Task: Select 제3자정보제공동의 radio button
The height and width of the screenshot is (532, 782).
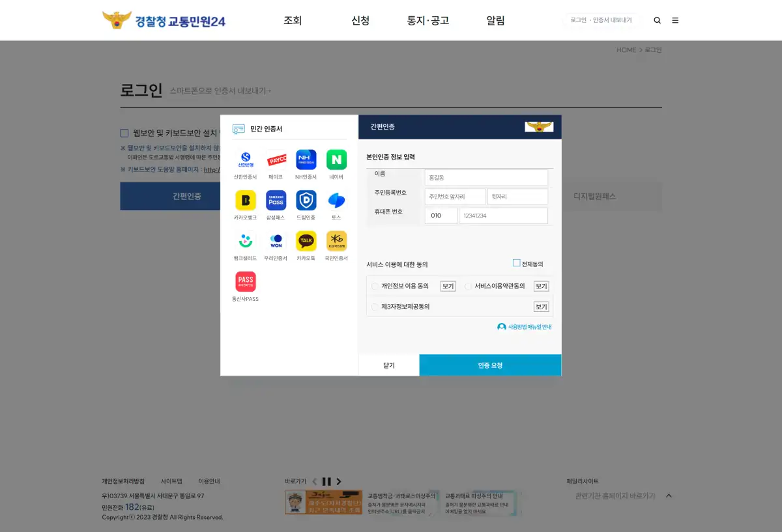Action: click(375, 307)
